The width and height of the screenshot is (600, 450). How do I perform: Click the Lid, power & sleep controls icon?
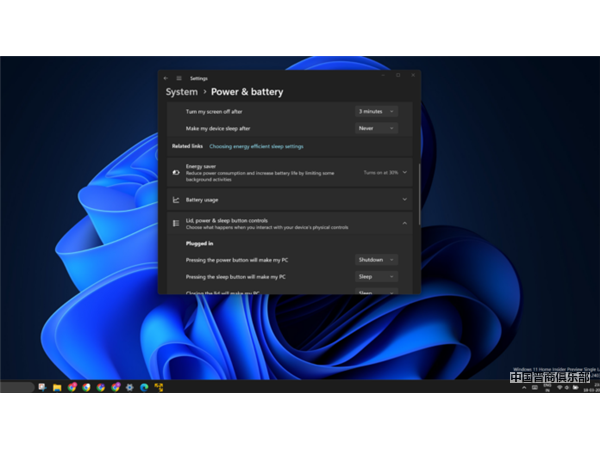point(176,224)
